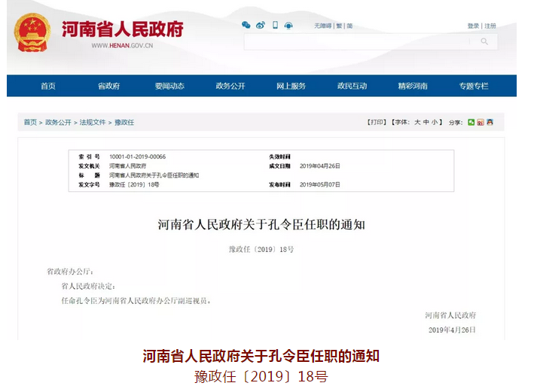Screen dimensions: 534x392
Task: Select medium font size 中
Action: coord(426,122)
